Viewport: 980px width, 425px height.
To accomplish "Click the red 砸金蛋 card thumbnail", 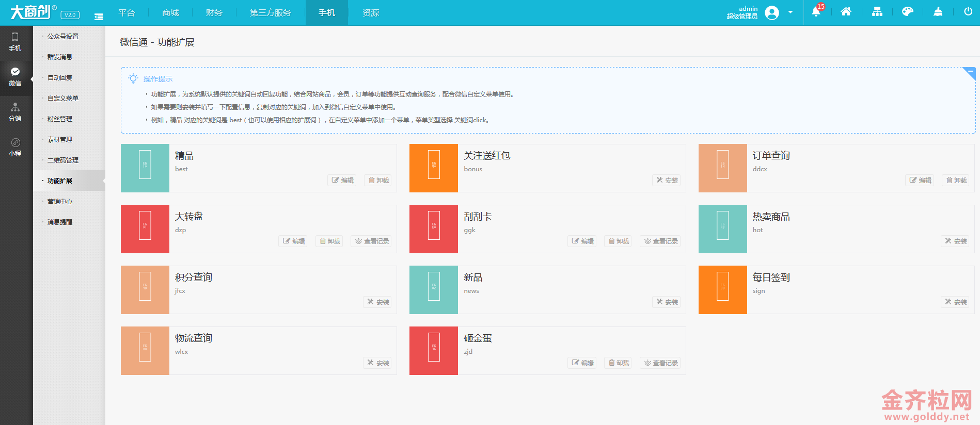I will [434, 351].
